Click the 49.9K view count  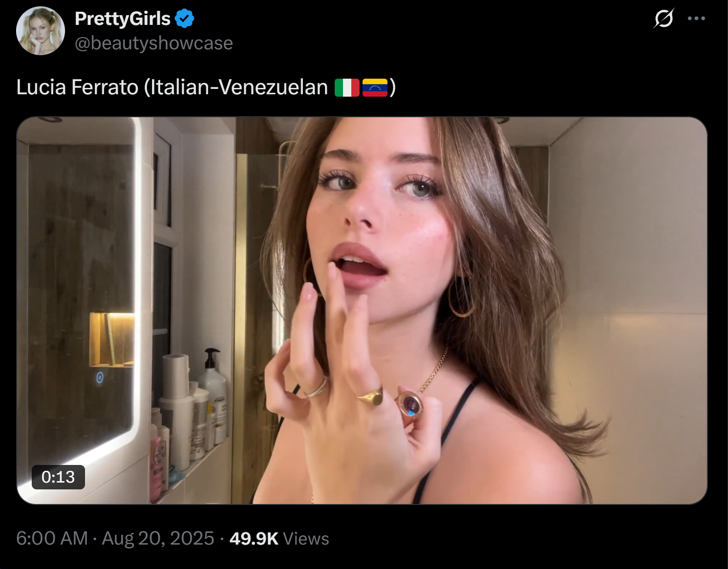pos(254,538)
